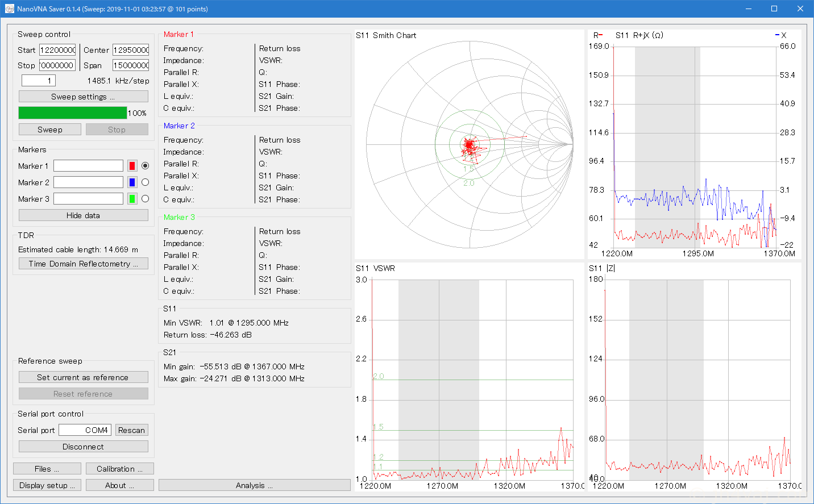Open the Calibration window

(120, 469)
